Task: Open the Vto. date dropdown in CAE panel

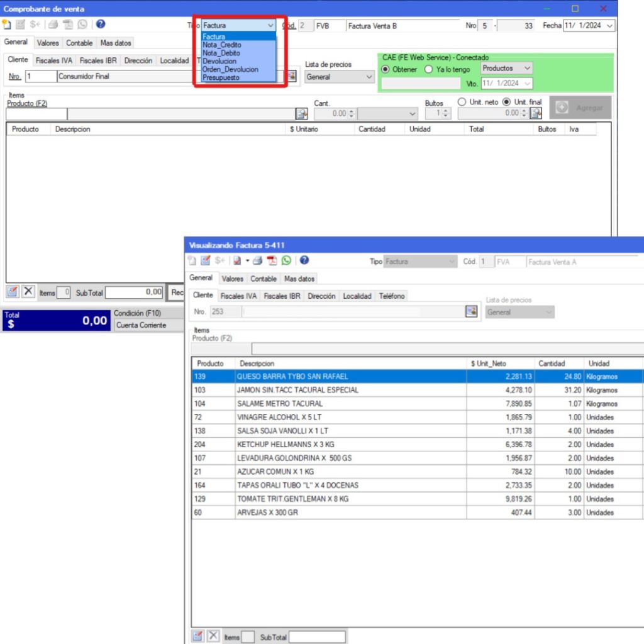Action: coord(527,84)
